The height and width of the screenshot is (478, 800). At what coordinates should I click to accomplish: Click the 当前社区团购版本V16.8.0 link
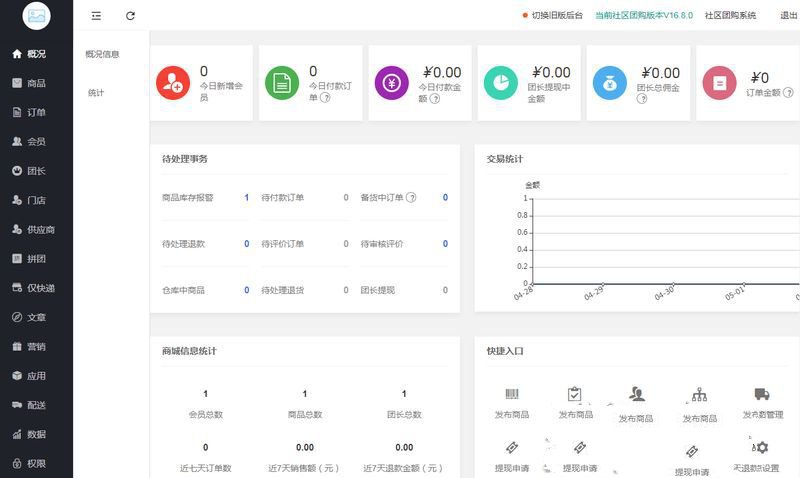644,15
